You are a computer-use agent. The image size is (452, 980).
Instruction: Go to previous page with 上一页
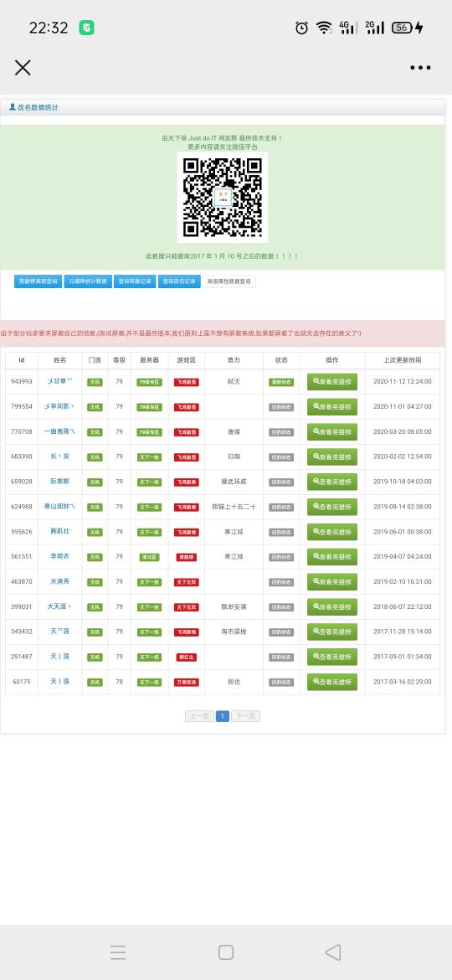coord(200,716)
